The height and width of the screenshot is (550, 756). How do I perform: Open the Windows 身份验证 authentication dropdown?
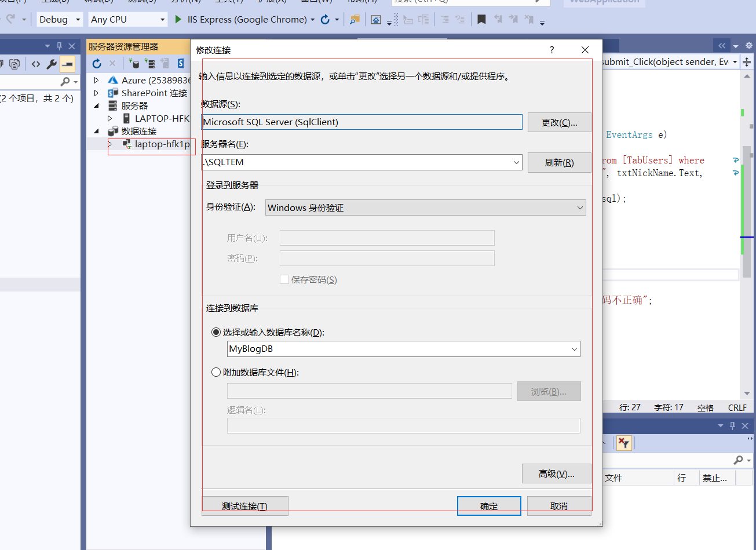(x=579, y=207)
